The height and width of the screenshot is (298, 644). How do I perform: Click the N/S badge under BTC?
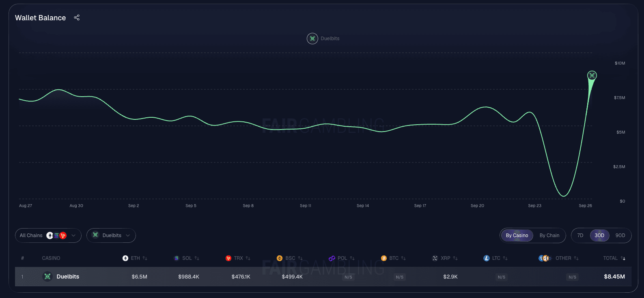[400, 277]
